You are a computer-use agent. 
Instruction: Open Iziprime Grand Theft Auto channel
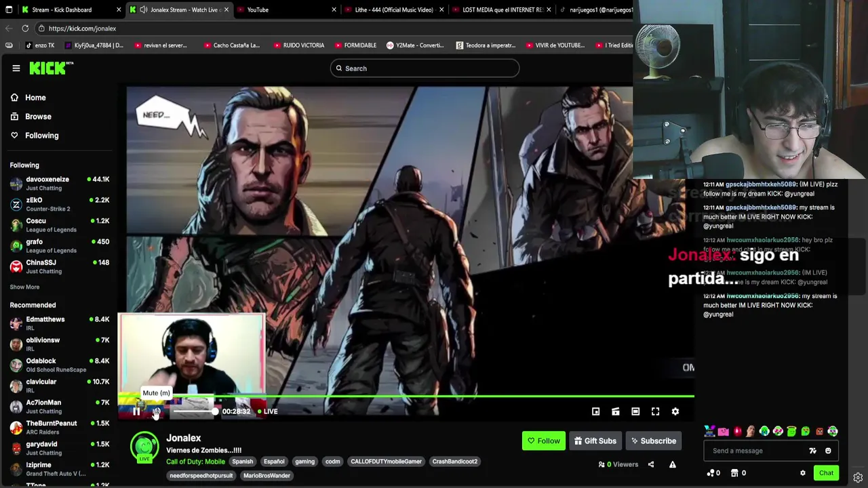(x=60, y=469)
